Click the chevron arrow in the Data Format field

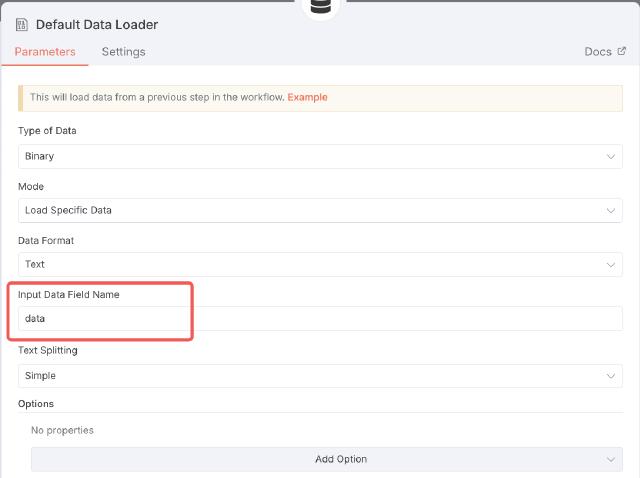coord(611,265)
